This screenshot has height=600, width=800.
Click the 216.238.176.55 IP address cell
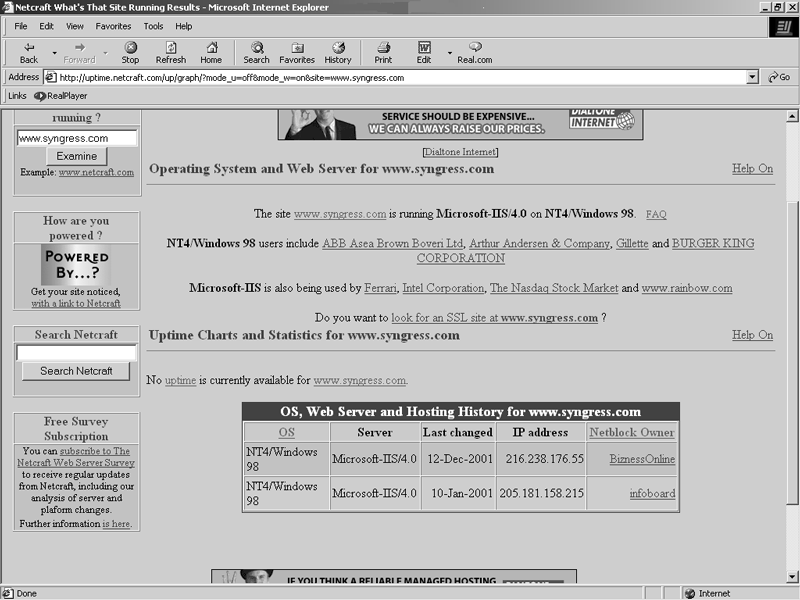tap(541, 459)
